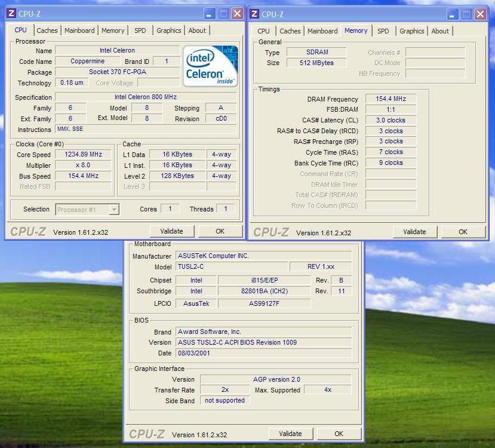The image size is (495, 448).
Task: Click the CPU-Z icon in left window title bar
Action: [11, 14]
